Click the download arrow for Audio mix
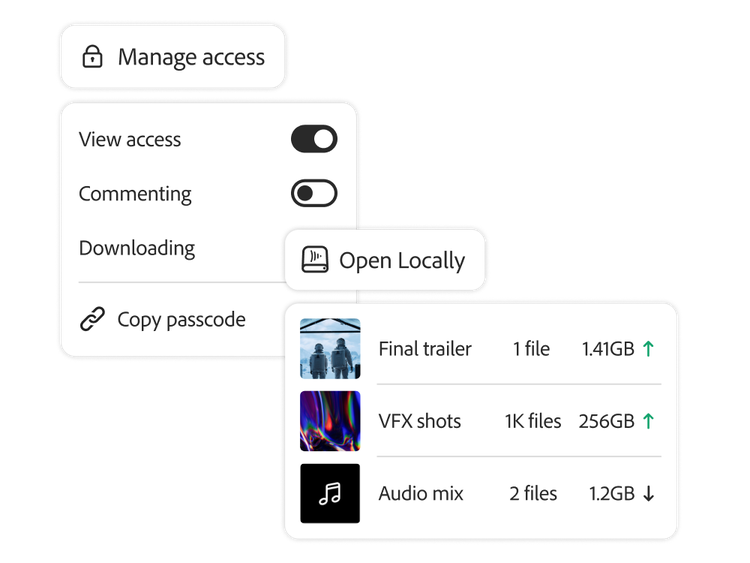Viewport: 750px width, 563px height. point(648,493)
